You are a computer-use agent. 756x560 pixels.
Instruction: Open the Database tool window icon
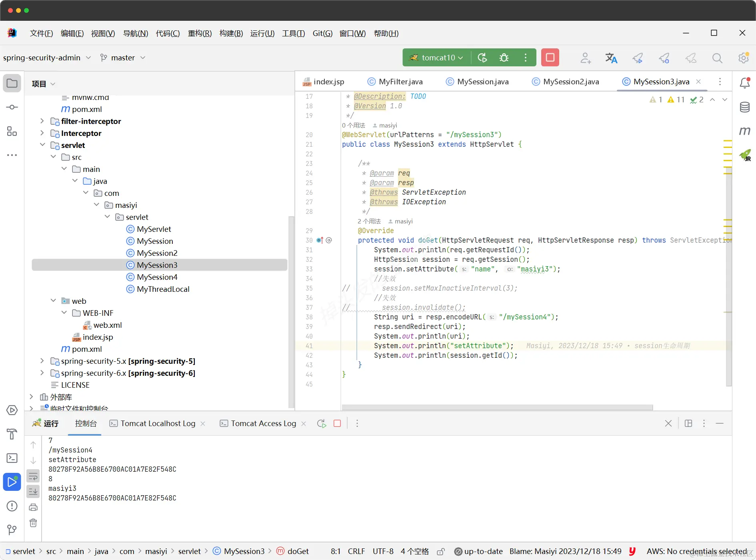click(x=744, y=107)
